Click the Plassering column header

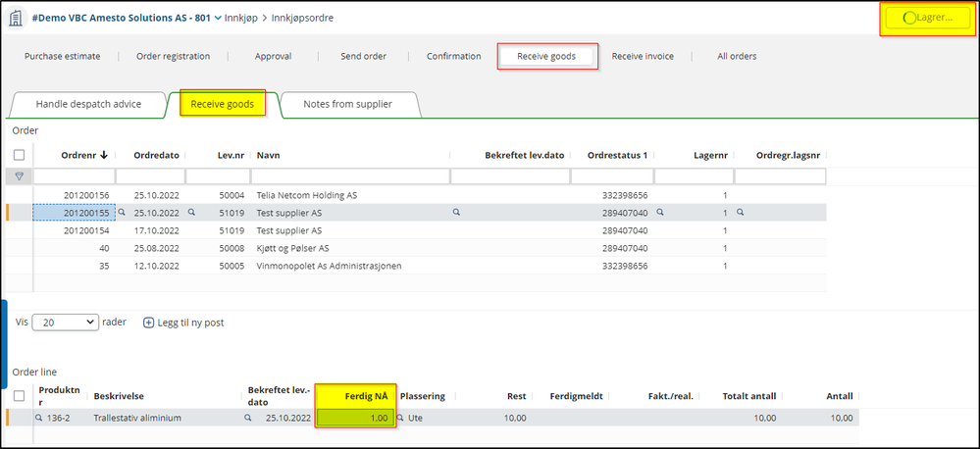[423, 396]
